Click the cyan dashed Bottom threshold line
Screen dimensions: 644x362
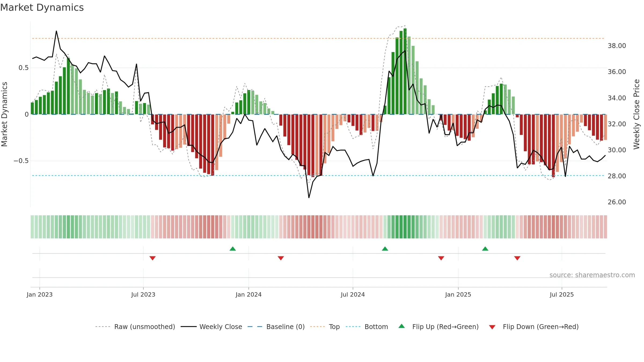[x=318, y=176]
